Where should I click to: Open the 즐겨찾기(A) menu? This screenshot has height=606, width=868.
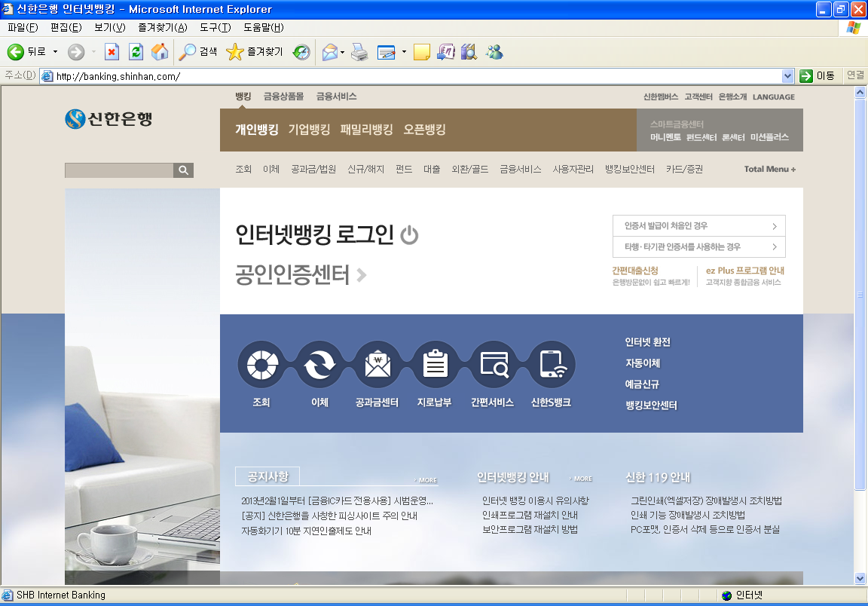[163, 28]
